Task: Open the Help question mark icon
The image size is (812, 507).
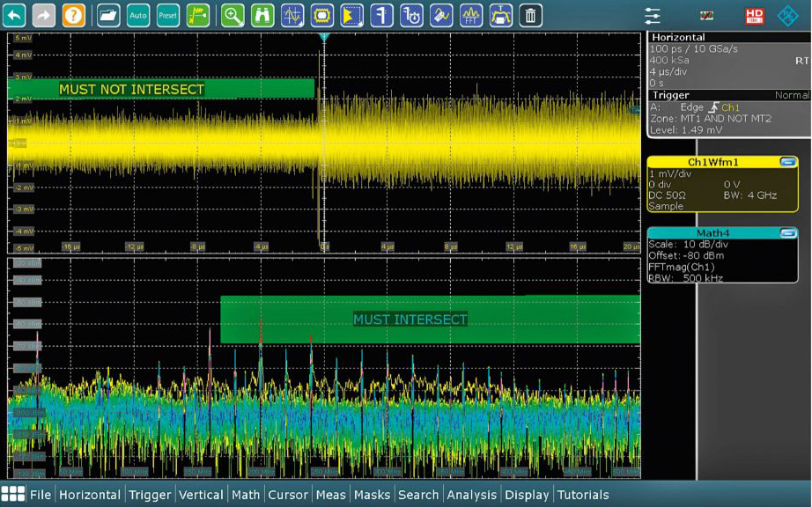Action: (74, 15)
